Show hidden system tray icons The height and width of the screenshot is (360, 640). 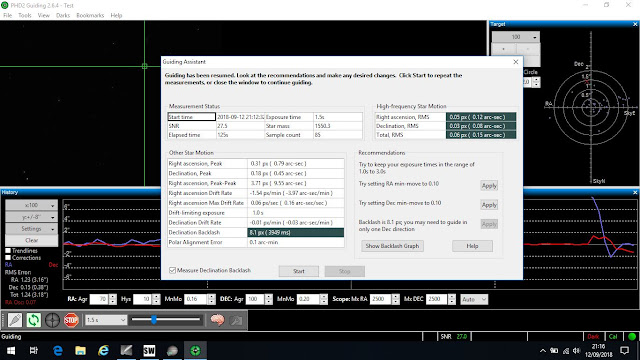pos(542,351)
